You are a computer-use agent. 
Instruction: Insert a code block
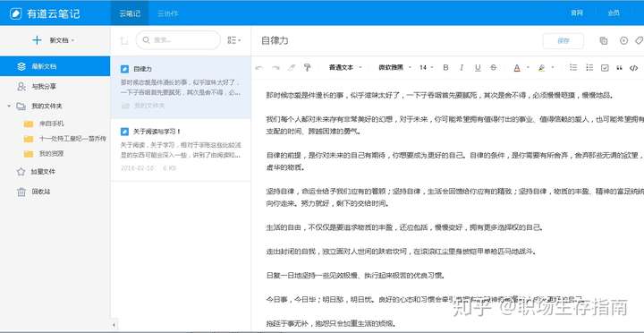[634, 68]
